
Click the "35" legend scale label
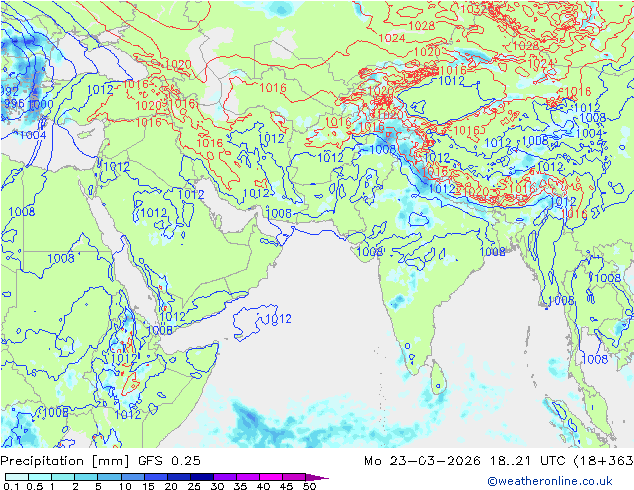click(240, 486)
